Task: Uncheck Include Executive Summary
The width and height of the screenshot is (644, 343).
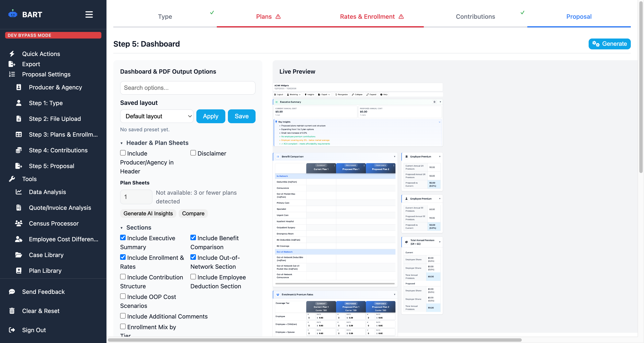Action: coord(122,238)
